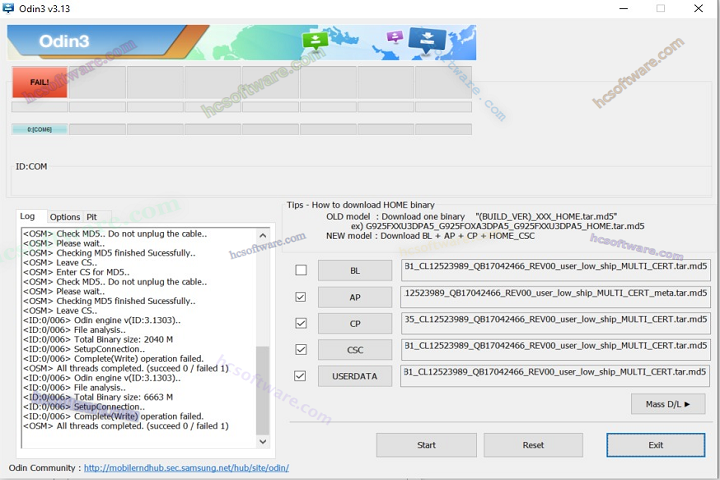The image size is (720, 480).
Task: Click the USERDATA file path field
Action: click(x=555, y=376)
